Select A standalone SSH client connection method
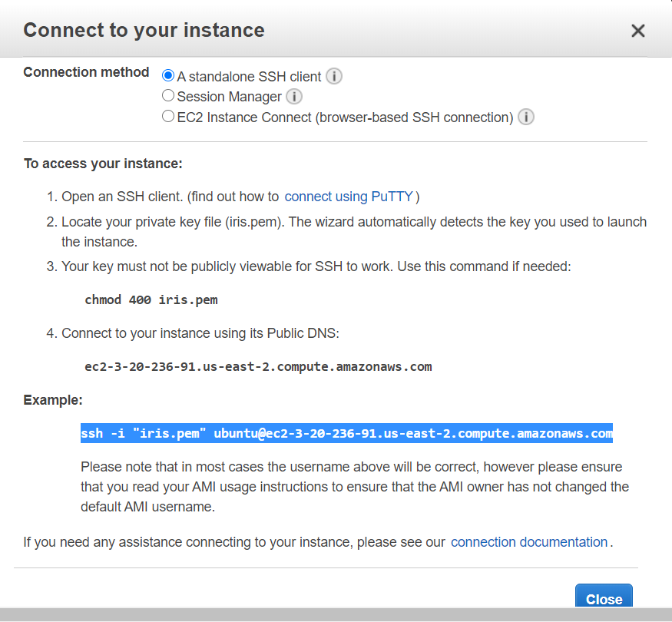 click(x=167, y=75)
